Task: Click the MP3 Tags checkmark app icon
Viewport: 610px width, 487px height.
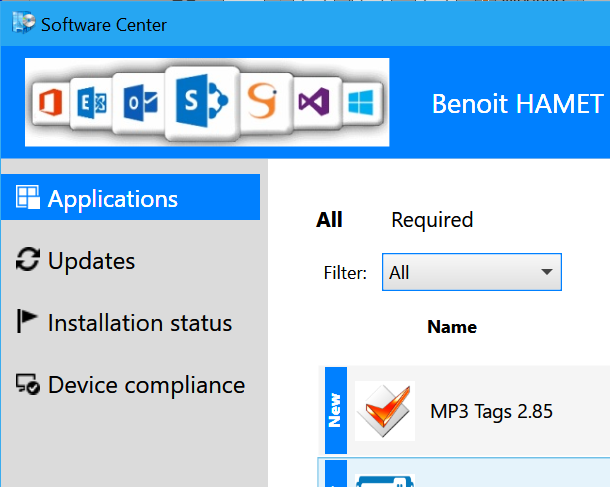Action: point(384,411)
